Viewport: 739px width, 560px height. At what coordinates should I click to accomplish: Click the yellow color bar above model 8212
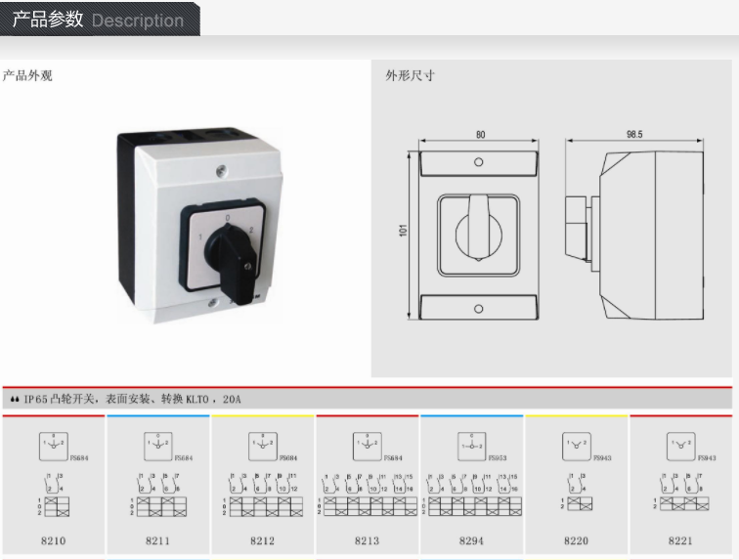(x=262, y=416)
